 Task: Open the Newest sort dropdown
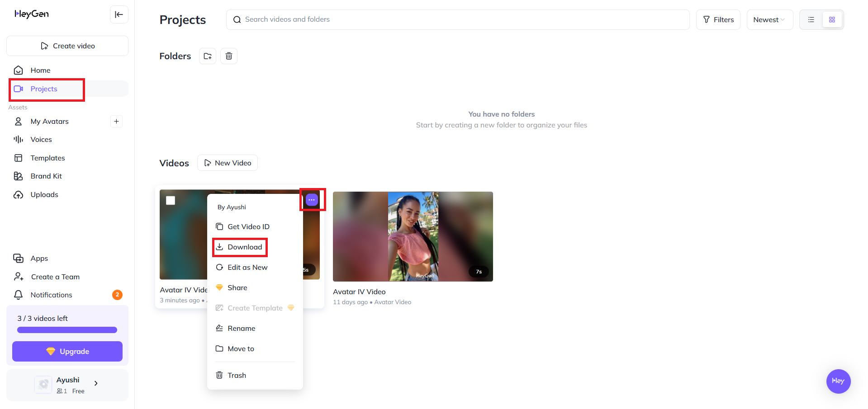click(769, 20)
